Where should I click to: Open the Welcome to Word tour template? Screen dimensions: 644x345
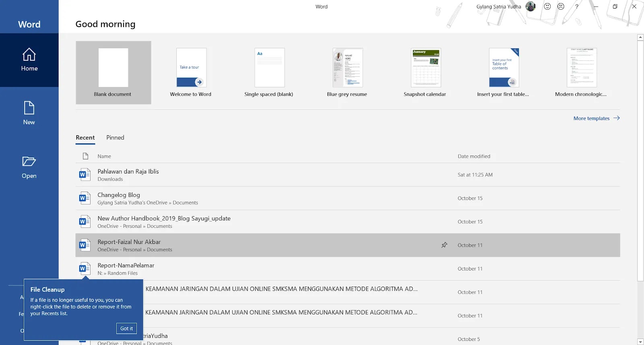click(191, 72)
